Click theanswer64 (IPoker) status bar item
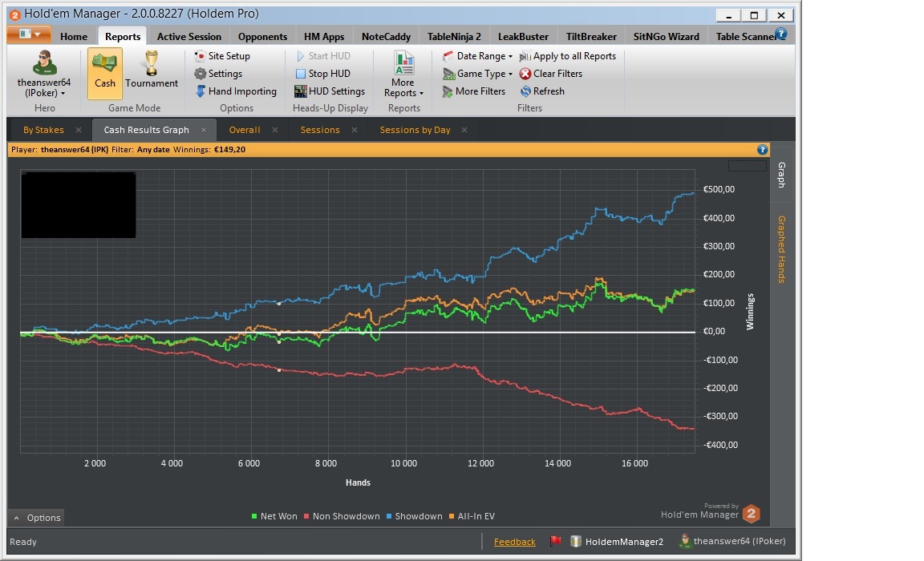This screenshot has width=924, height=561. (732, 540)
